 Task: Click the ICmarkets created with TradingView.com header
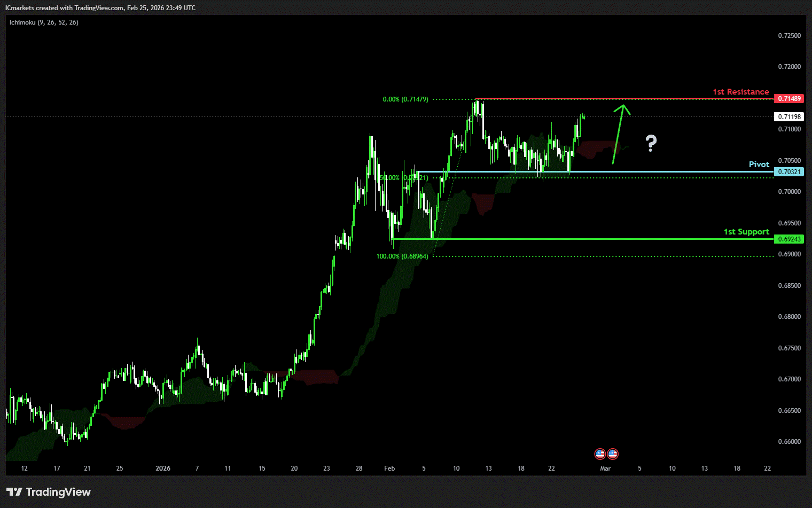pyautogui.click(x=100, y=8)
